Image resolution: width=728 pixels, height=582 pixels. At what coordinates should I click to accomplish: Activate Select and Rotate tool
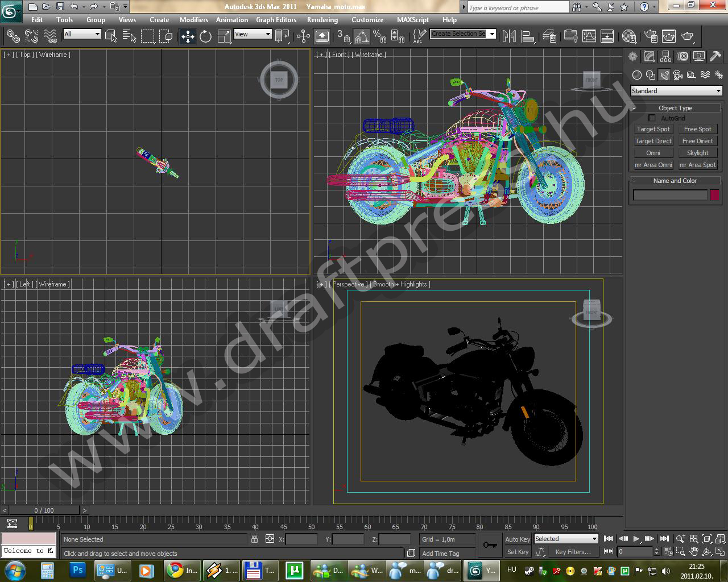click(x=206, y=36)
